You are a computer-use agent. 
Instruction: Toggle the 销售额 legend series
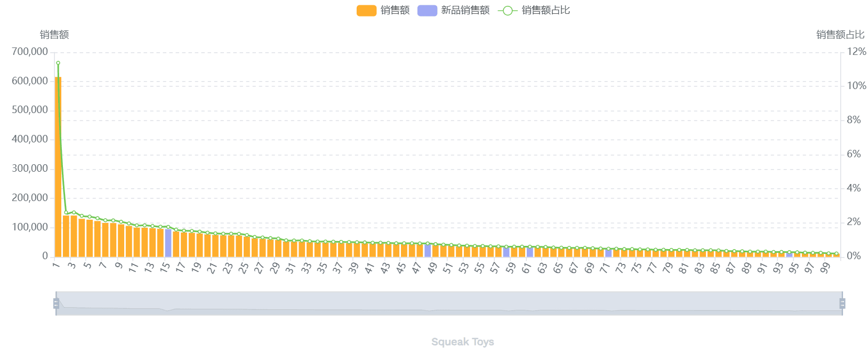click(395, 10)
